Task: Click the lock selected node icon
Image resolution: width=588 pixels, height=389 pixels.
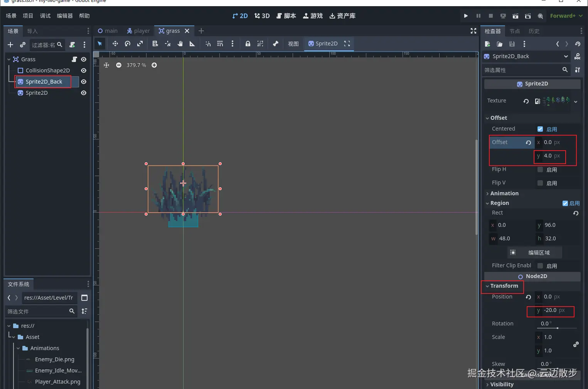Action: (248, 44)
